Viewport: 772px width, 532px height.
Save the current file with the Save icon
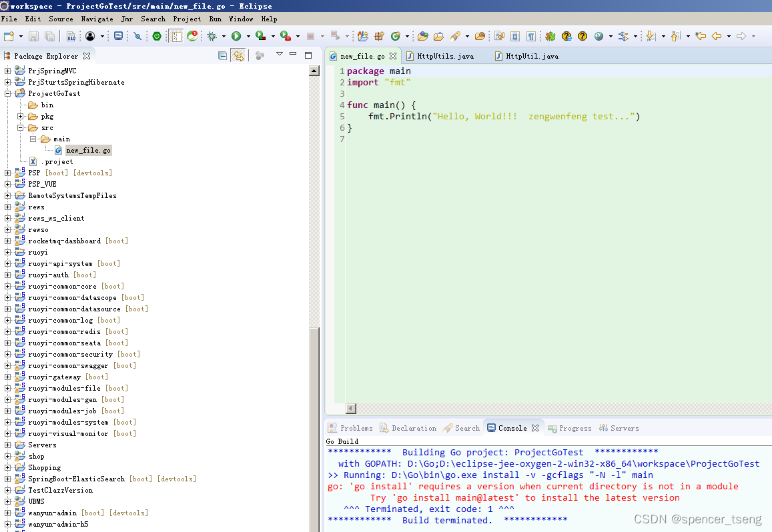[33, 37]
